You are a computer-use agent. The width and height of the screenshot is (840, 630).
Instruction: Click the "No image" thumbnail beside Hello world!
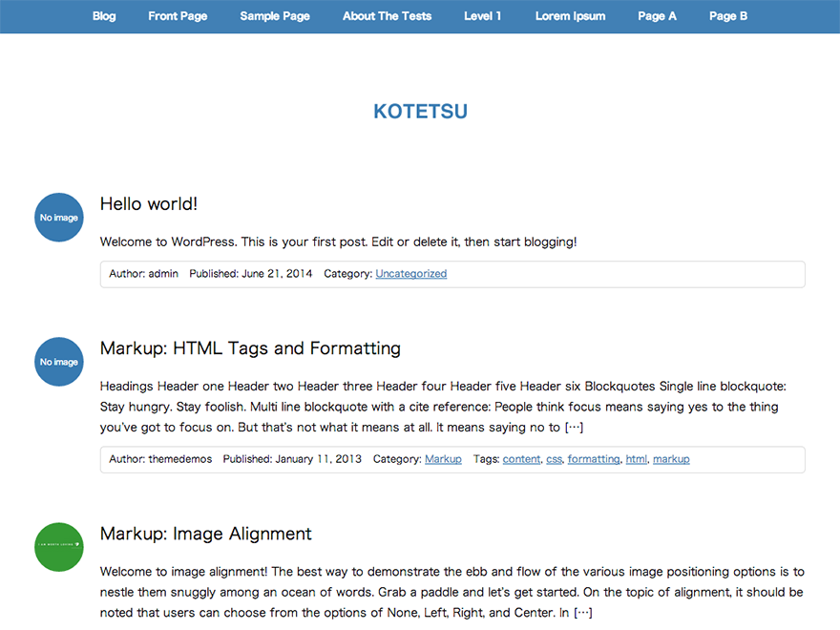pyautogui.click(x=58, y=217)
